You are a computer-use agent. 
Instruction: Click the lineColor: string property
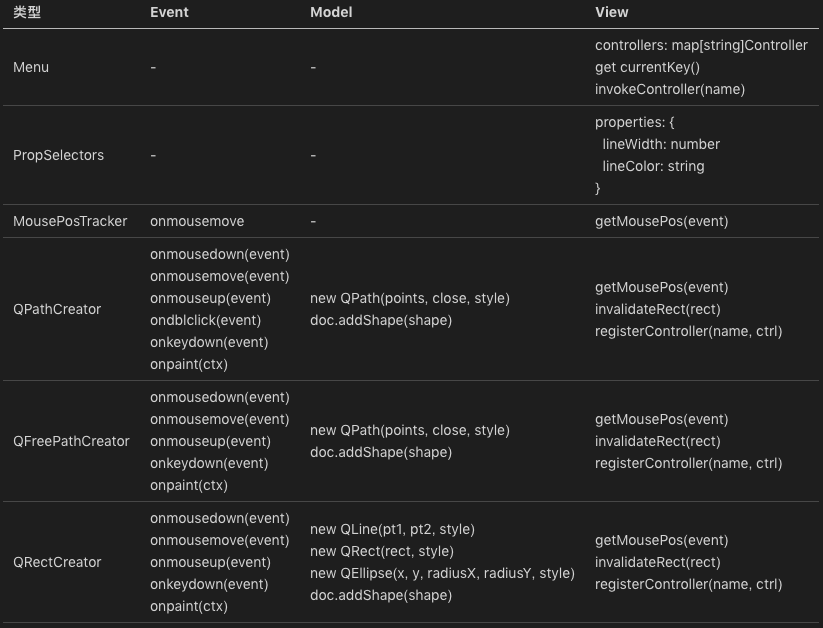coord(653,166)
